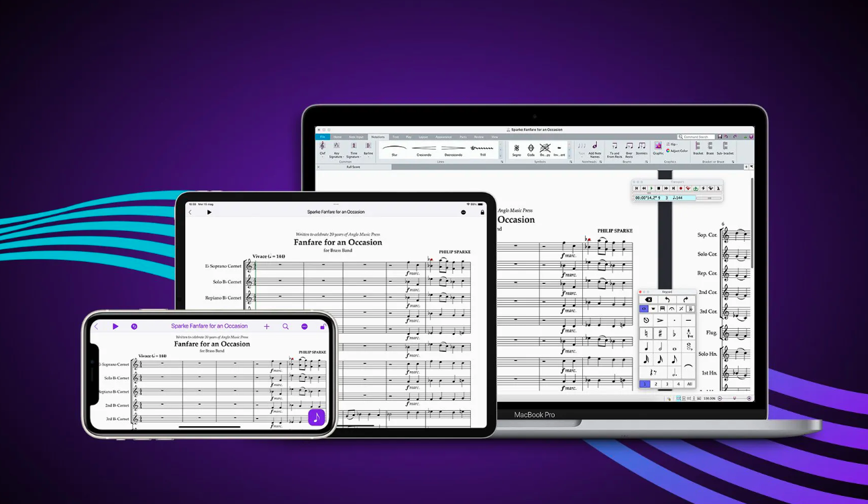
Task: Select the Slur line in Lines gallery
Action: point(394,150)
